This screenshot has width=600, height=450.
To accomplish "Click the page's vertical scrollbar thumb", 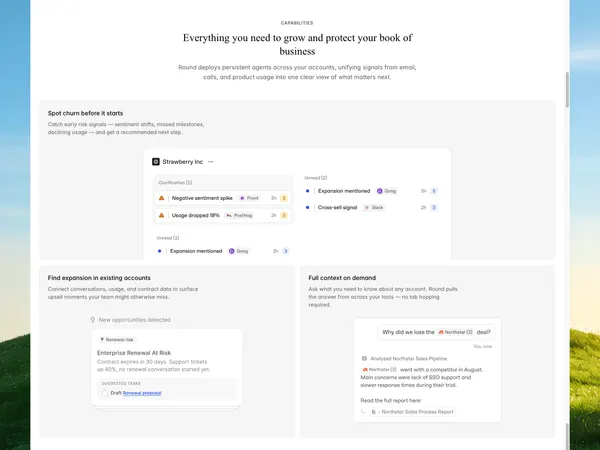I will click(567, 90).
